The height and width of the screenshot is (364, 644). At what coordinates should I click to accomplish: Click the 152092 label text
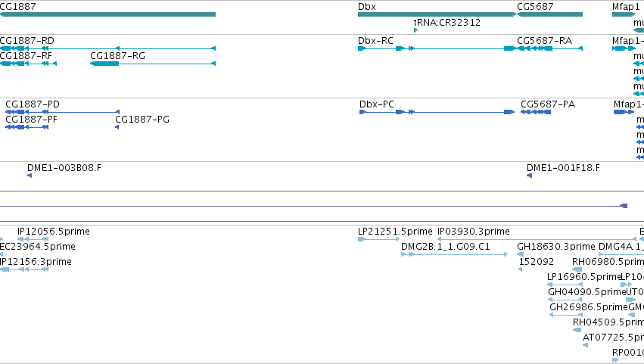537,262
